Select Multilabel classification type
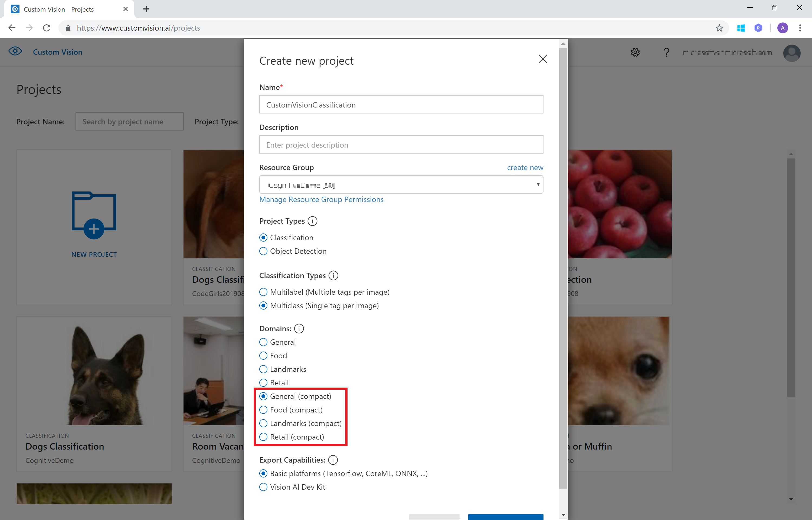 pyautogui.click(x=263, y=292)
